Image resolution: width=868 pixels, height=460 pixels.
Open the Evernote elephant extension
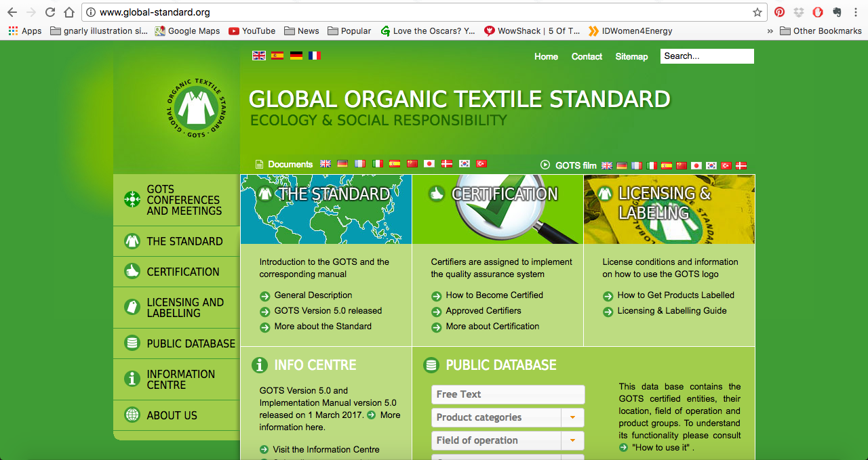pos(837,12)
